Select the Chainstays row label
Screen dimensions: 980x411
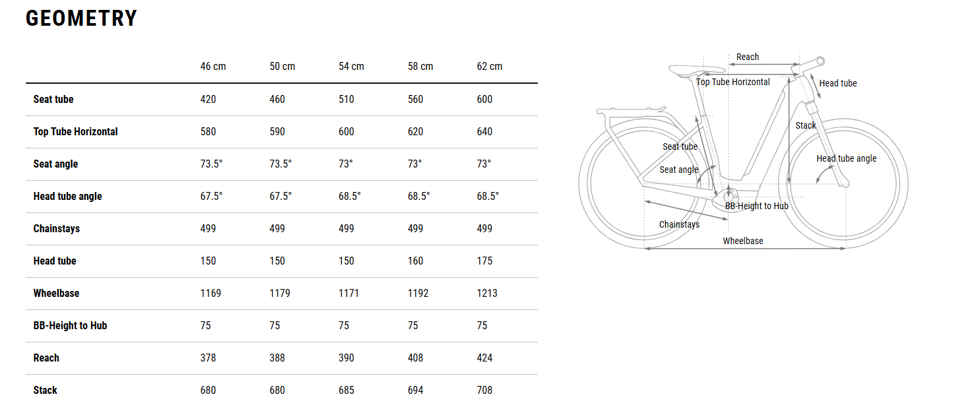[57, 229]
